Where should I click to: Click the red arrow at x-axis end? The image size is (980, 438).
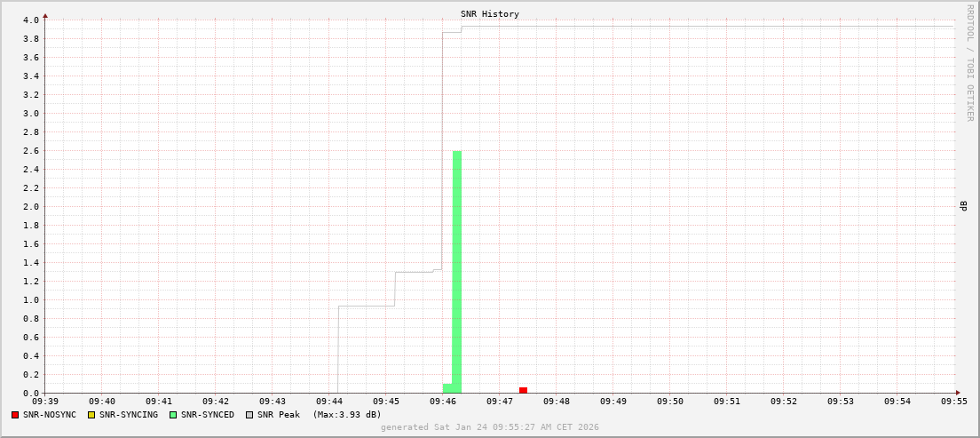(x=958, y=393)
